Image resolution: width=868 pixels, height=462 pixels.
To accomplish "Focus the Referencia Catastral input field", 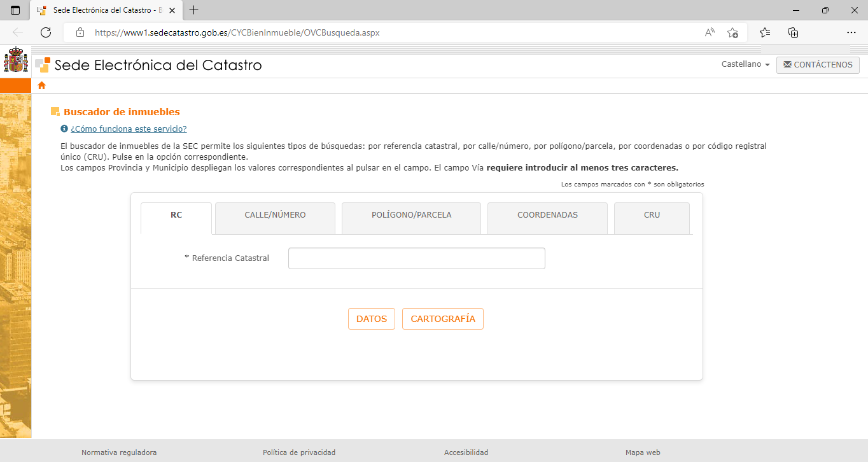I will tap(417, 258).
